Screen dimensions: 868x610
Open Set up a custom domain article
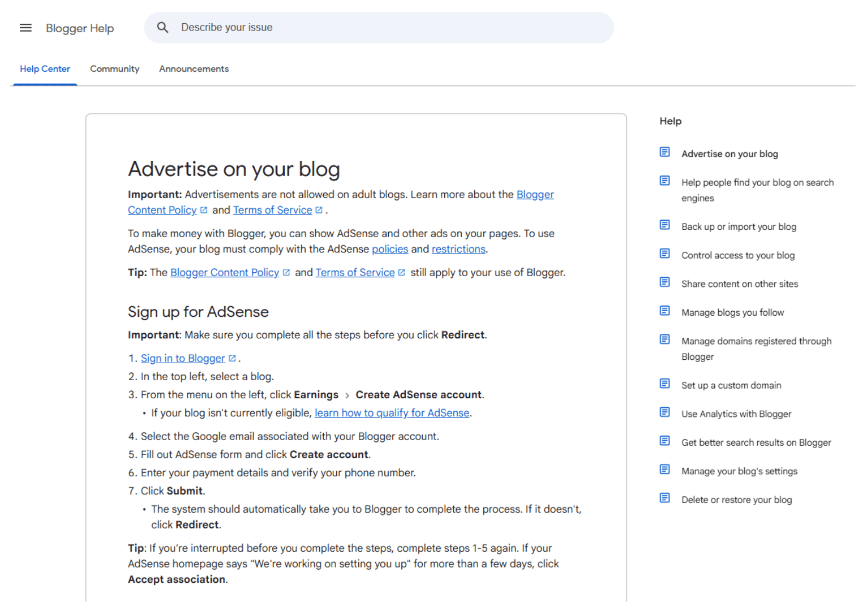point(731,385)
